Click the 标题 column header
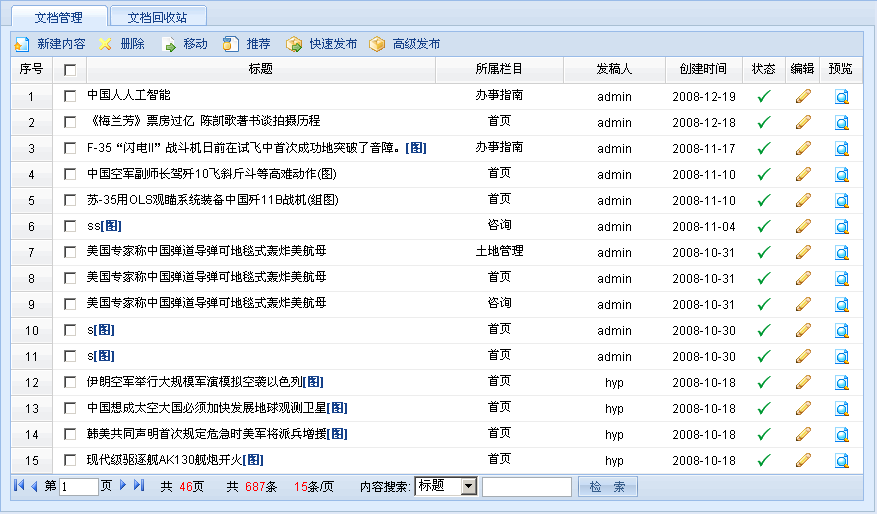The width and height of the screenshot is (877, 514). click(261, 69)
